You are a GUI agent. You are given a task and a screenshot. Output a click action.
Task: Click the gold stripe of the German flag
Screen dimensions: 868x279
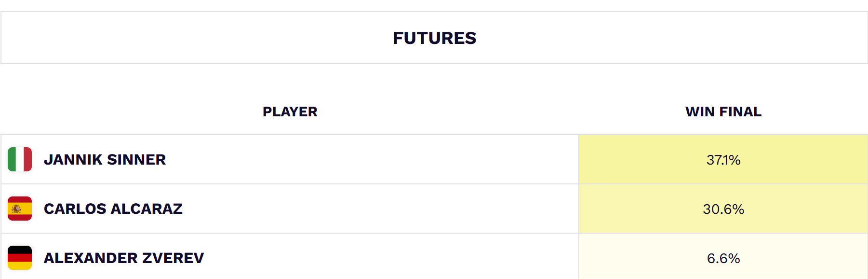(20, 266)
